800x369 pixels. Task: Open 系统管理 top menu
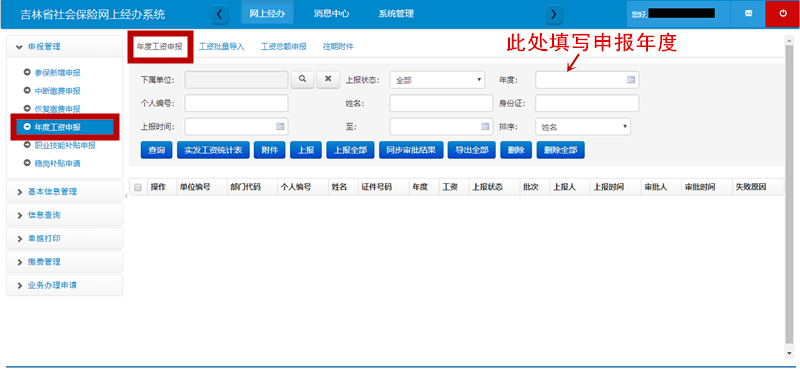click(x=396, y=14)
